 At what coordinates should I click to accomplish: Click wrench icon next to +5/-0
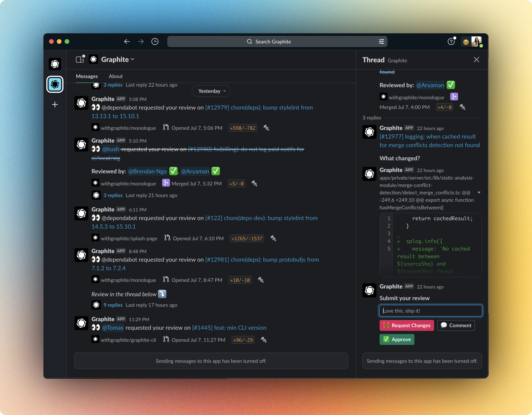click(x=254, y=184)
